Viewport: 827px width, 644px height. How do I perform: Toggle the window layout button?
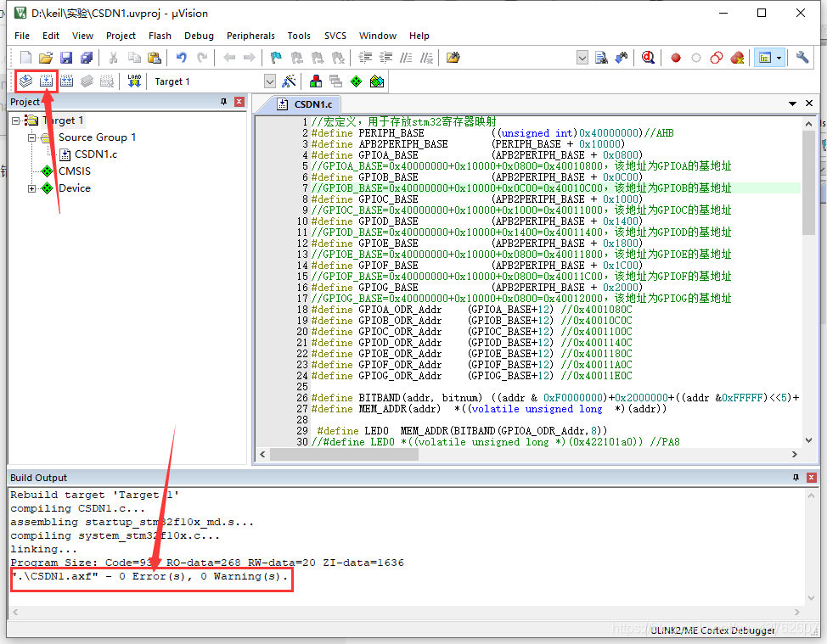click(765, 58)
